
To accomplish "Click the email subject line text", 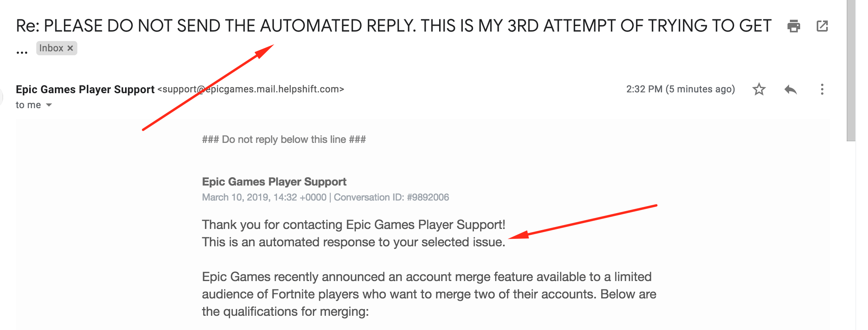I will [393, 26].
